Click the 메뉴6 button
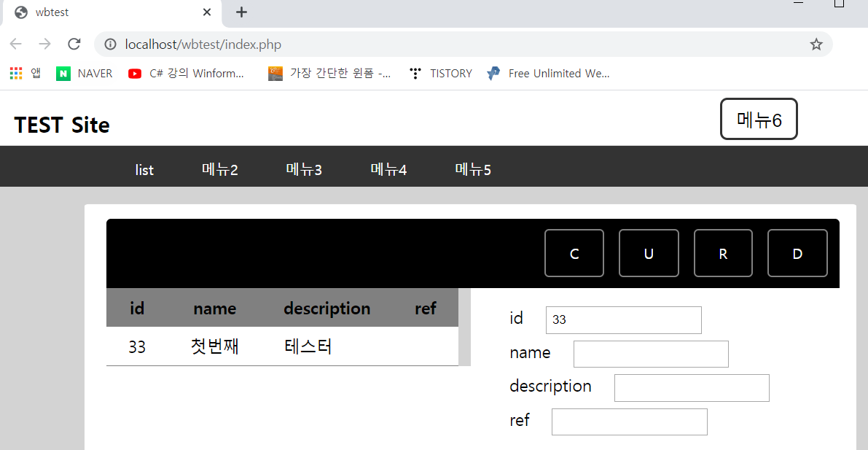The height and width of the screenshot is (450, 868). tap(759, 119)
